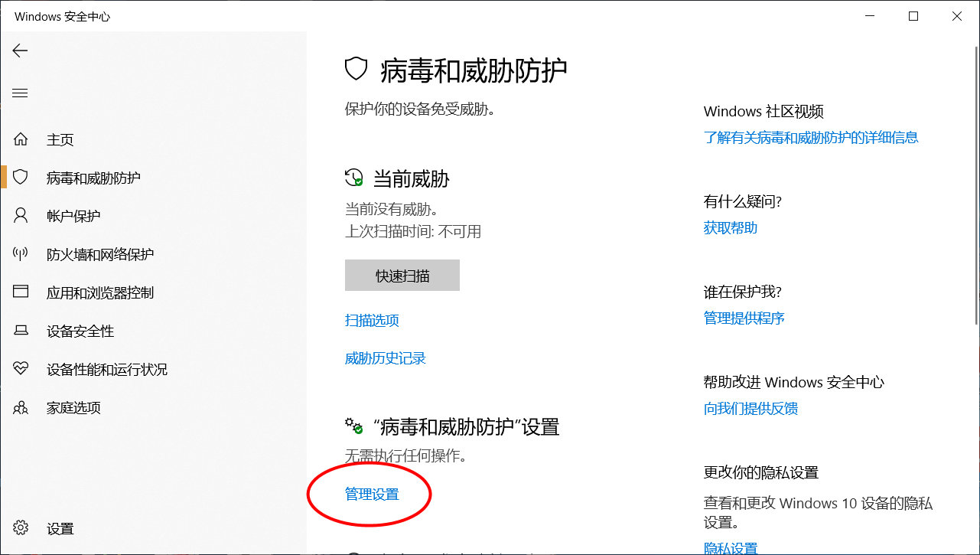
Task: Open 隐私设置 at the bottom right
Action: click(729, 548)
